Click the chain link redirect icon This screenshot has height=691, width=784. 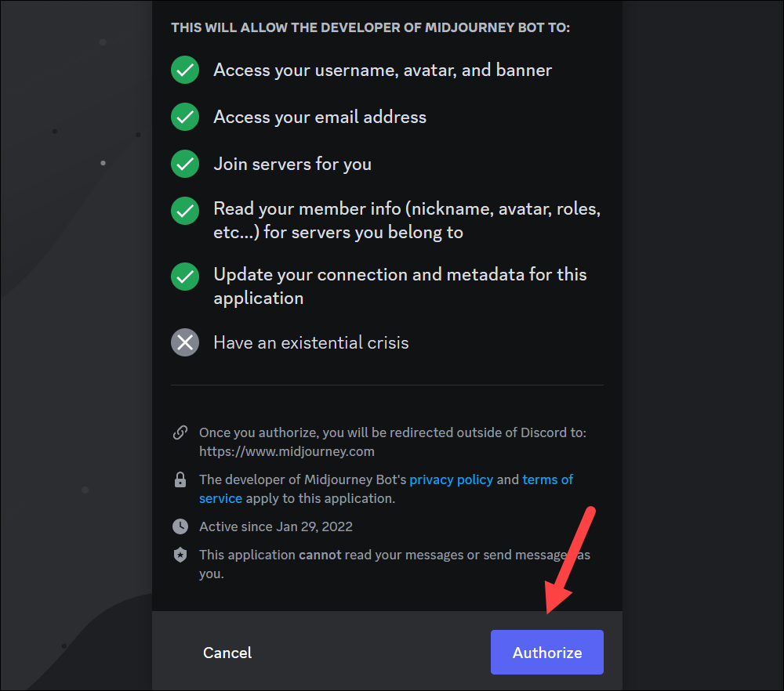coord(180,432)
